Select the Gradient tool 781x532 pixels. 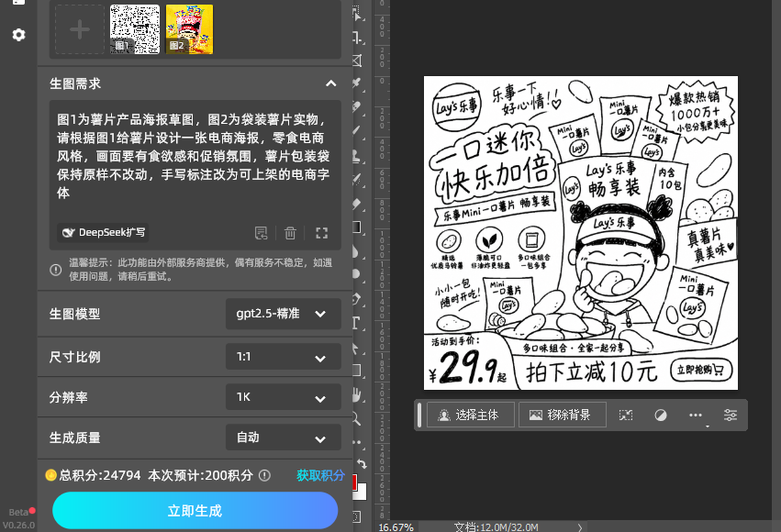(357, 227)
